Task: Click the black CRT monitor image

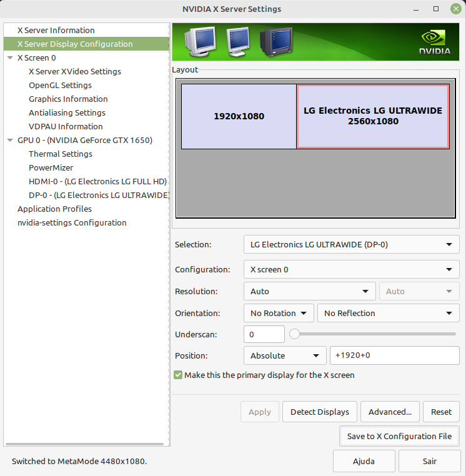Action: tap(276, 41)
